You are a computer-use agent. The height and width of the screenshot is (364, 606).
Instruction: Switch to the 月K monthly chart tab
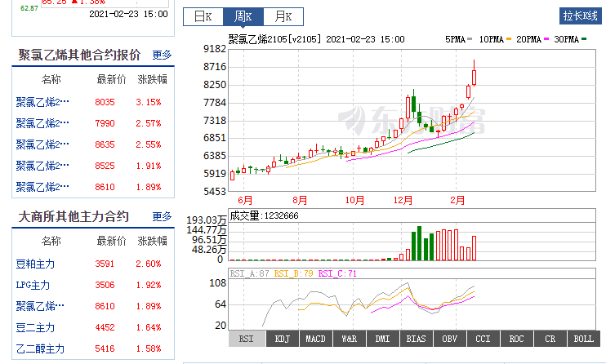[283, 16]
